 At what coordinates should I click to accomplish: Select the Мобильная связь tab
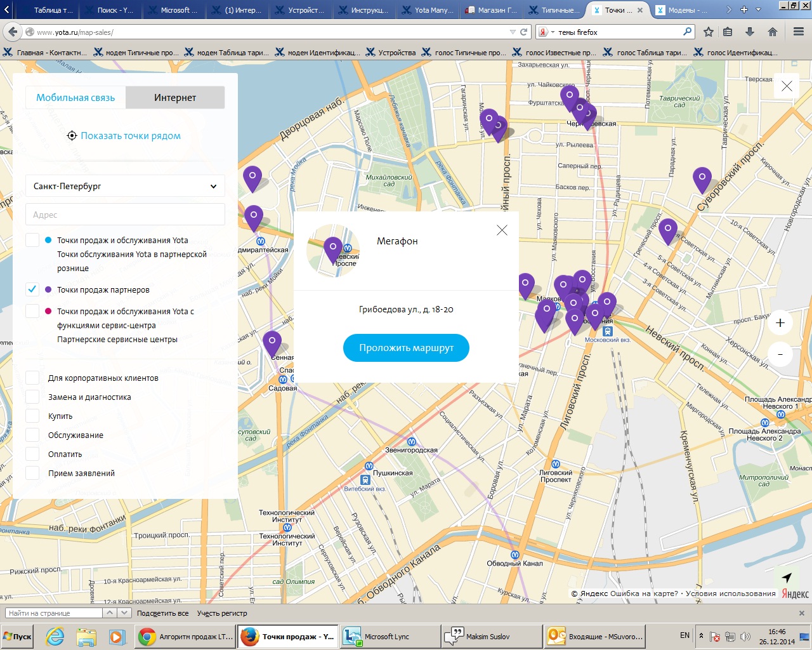click(x=75, y=98)
